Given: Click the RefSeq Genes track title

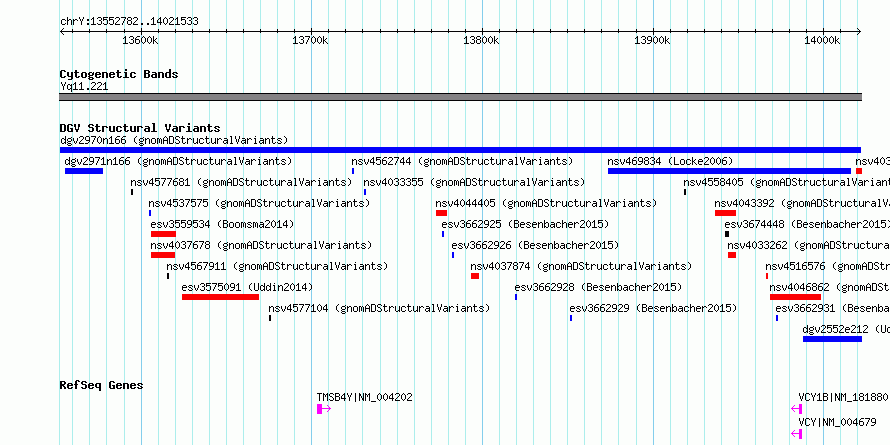Looking at the screenshot, I should click(102, 385).
